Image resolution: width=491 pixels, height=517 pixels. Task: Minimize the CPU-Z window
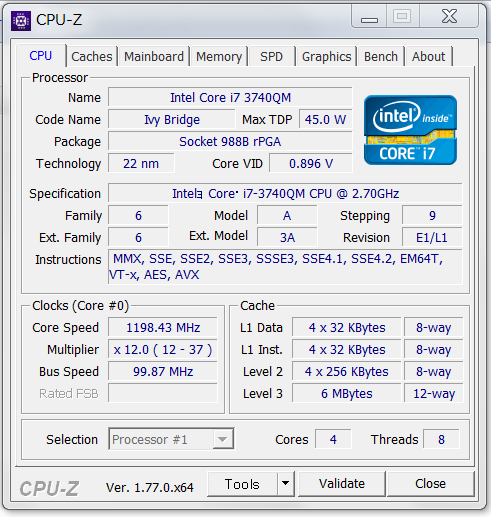pyautogui.click(x=369, y=16)
